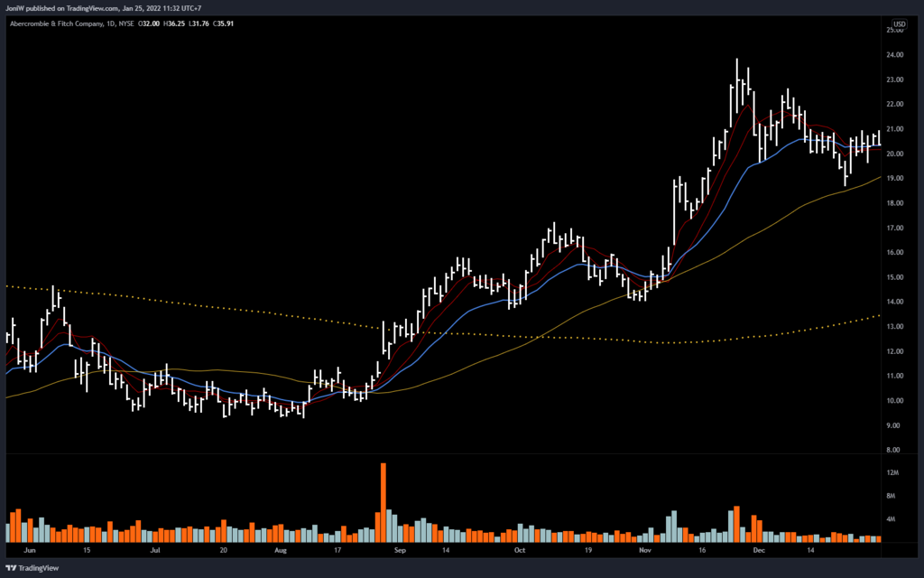Click the Aug date marker

click(280, 548)
